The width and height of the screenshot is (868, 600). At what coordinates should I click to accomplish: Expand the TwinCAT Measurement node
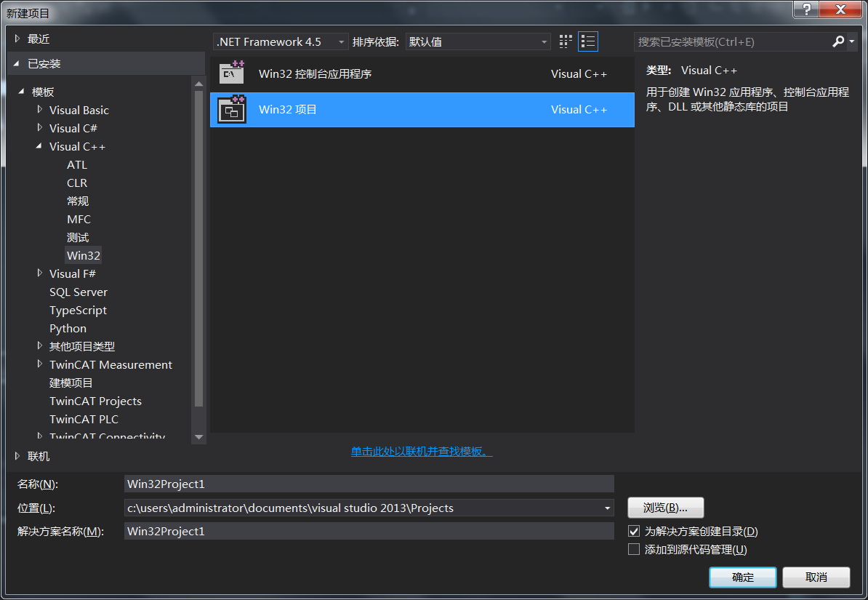(x=39, y=364)
